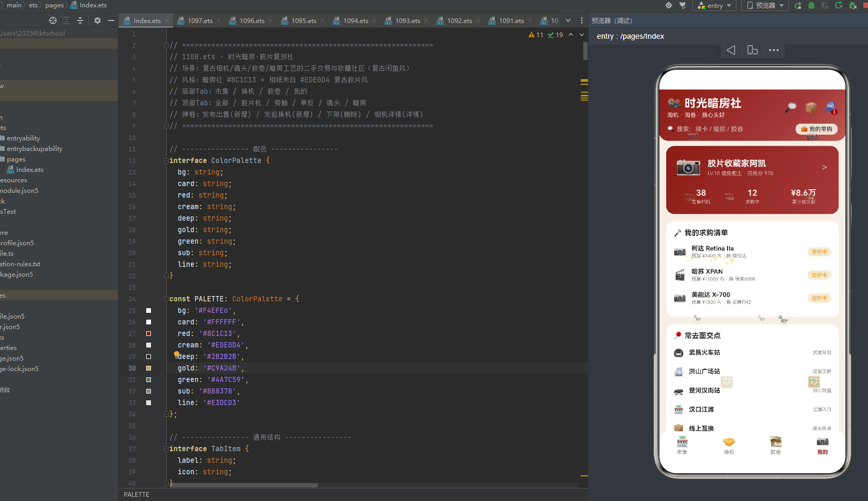Screen dimensions: 868x501
Task: Click the horizontal scrollbar of the editor
Action: [244, 485]
